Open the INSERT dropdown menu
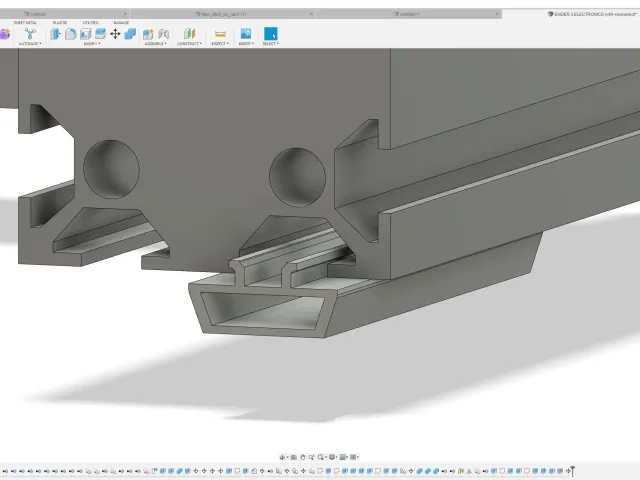The width and height of the screenshot is (640, 480). [x=246, y=44]
